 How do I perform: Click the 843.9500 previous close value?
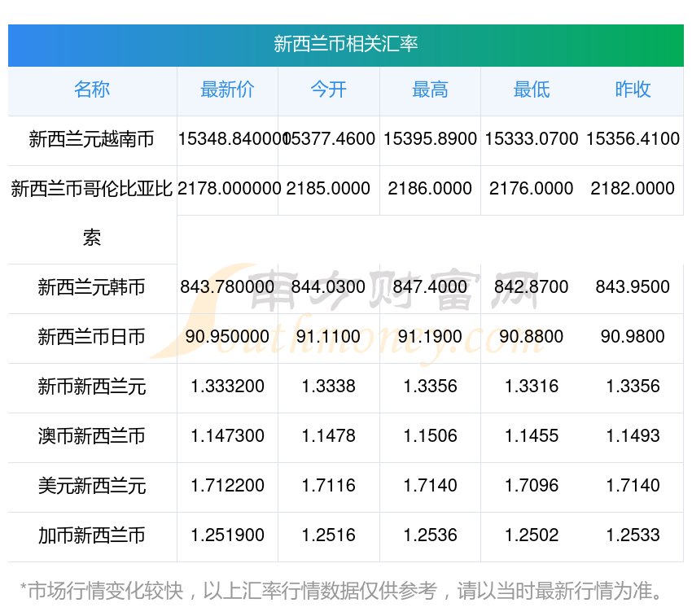(x=633, y=287)
